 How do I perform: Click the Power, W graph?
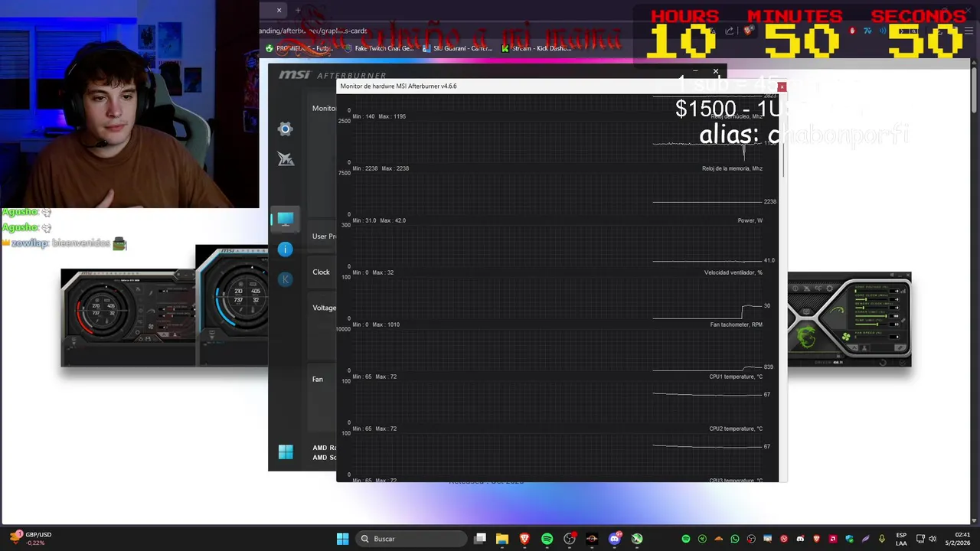(557, 246)
